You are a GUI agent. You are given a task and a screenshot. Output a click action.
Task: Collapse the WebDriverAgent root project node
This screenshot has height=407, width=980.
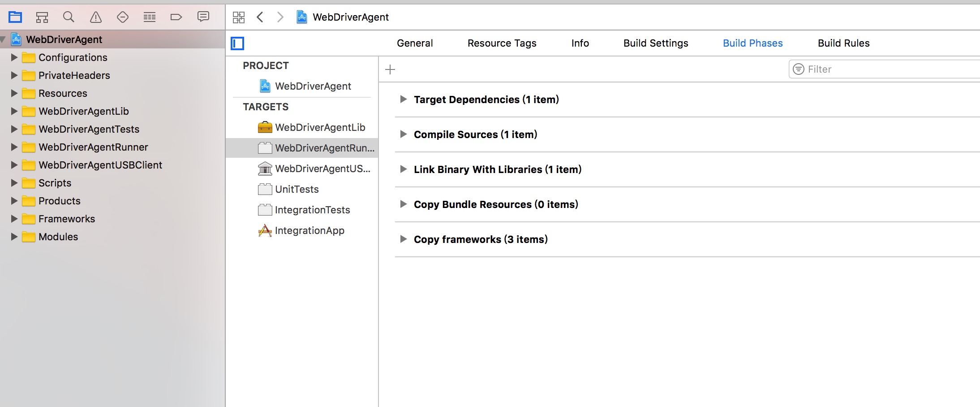point(3,39)
